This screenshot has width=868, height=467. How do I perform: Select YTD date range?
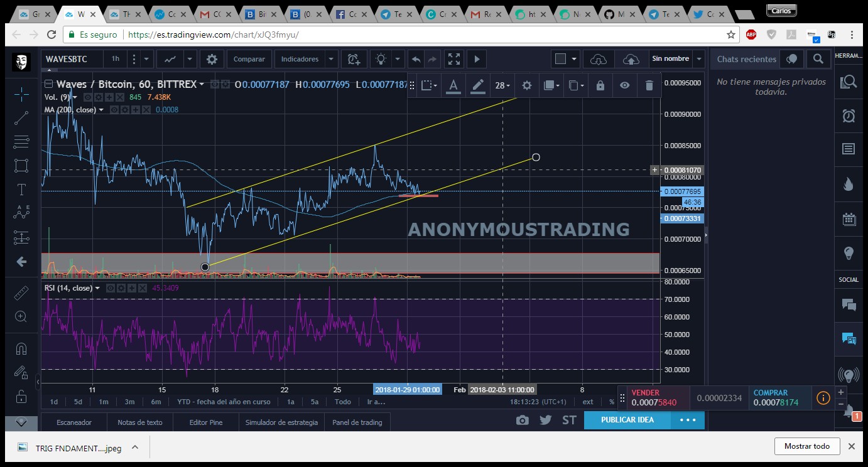(224, 402)
